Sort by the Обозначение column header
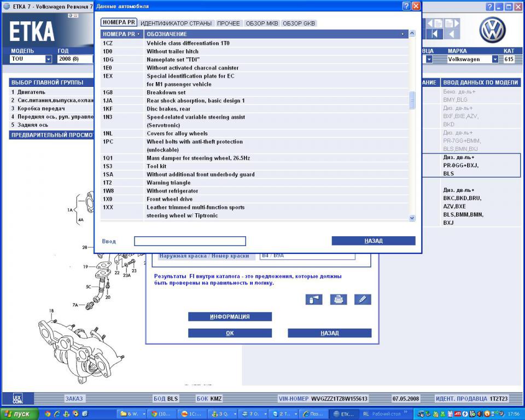This screenshot has height=420, width=525. [x=276, y=34]
